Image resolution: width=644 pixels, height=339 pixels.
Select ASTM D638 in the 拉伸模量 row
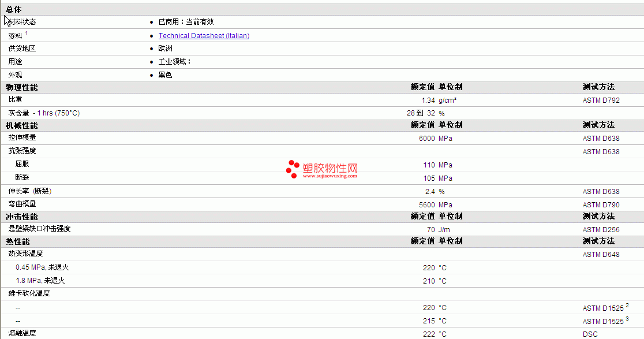(601, 139)
